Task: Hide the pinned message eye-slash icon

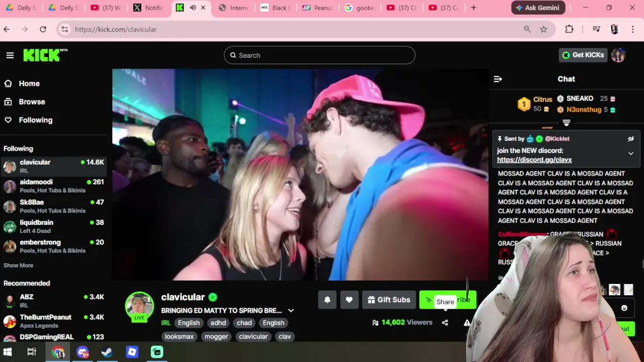Action: (x=630, y=139)
